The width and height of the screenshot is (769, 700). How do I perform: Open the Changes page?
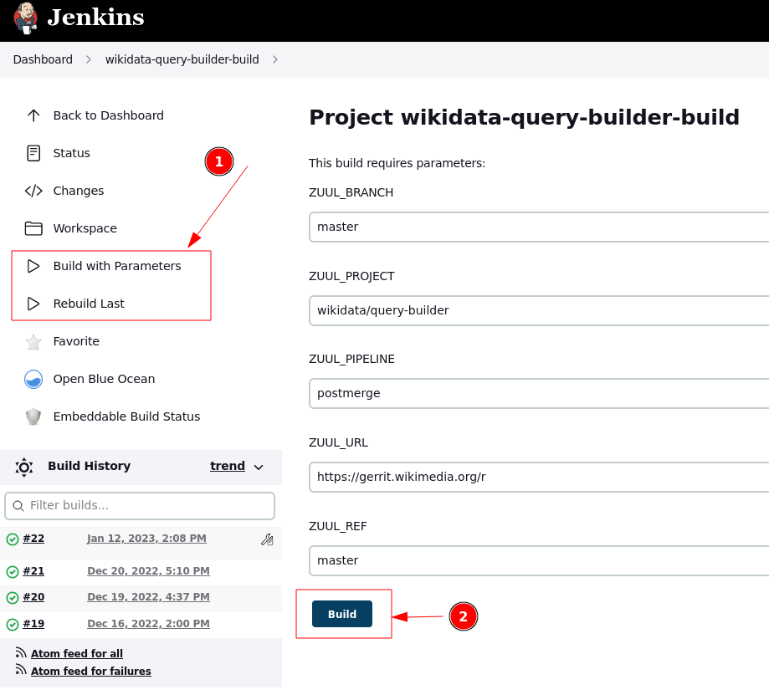point(79,191)
